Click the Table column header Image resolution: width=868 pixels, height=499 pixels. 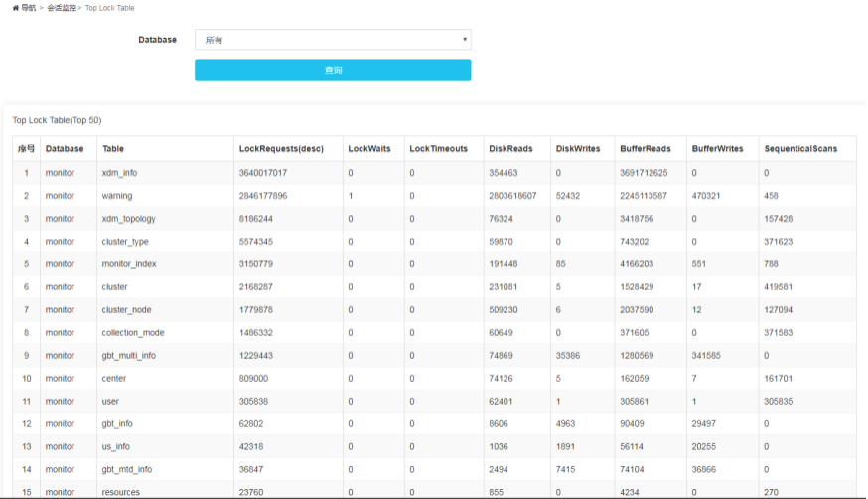click(113, 148)
